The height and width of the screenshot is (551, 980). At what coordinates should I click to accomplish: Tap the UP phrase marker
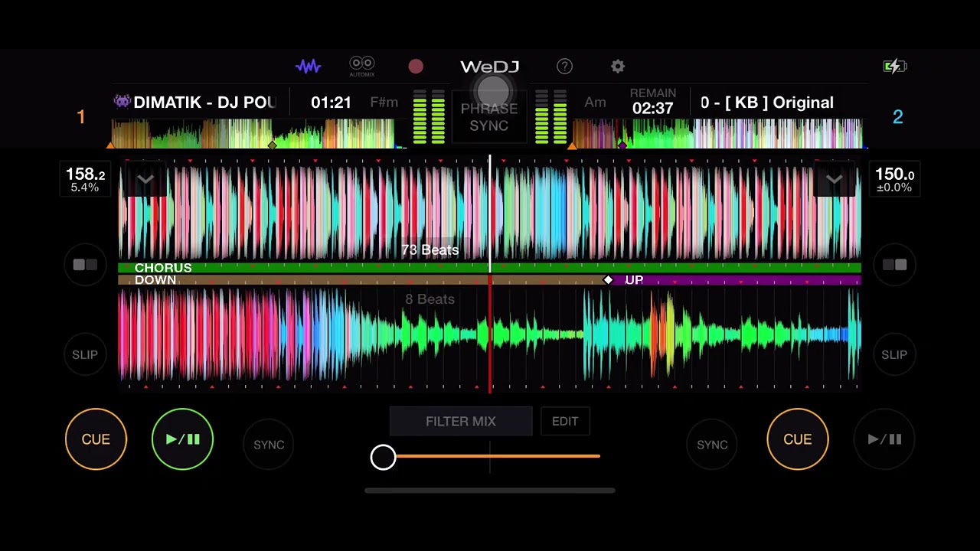point(634,280)
